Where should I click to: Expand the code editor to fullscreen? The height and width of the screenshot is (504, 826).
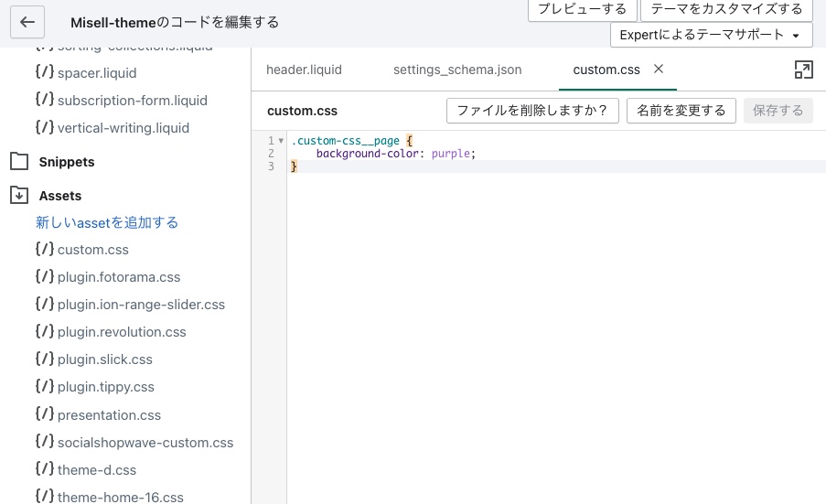[x=803, y=70]
